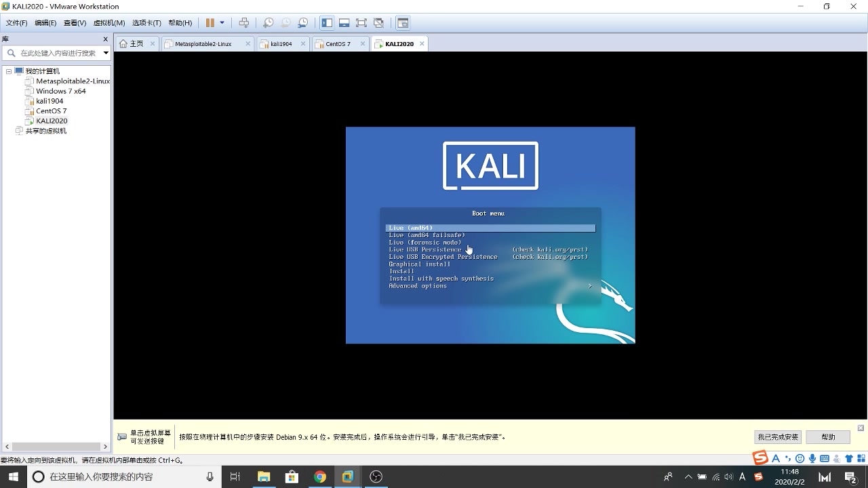Close the 库 library panel
868x488 pixels.
[105, 39]
